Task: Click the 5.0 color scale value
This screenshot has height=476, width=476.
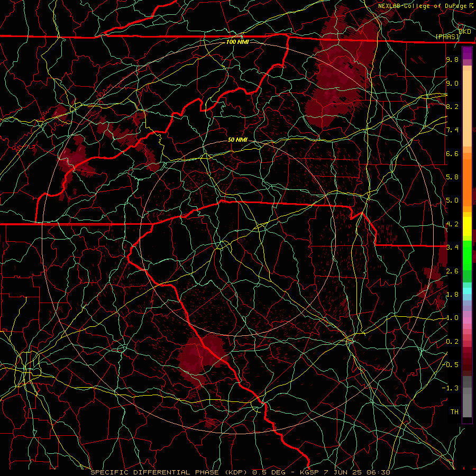Action: (x=452, y=200)
